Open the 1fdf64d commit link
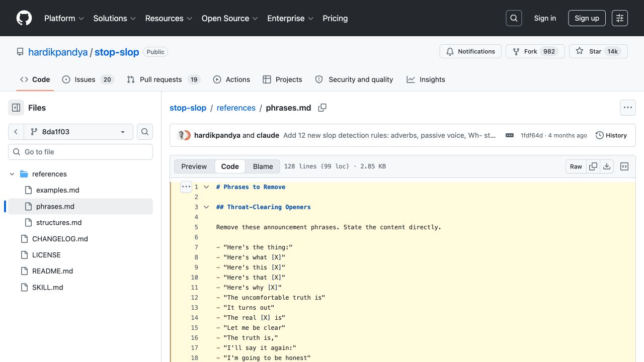Viewport: 644px width, 362px height. [532, 135]
